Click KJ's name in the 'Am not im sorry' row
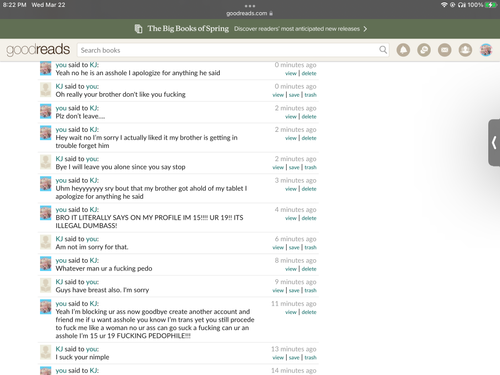The image size is (500, 375). pyautogui.click(x=59, y=239)
